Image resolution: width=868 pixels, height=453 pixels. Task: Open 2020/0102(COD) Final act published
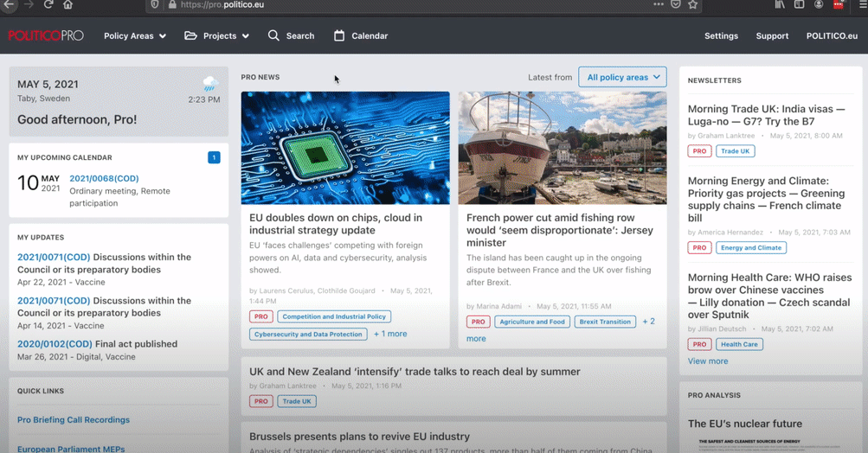[98, 344]
